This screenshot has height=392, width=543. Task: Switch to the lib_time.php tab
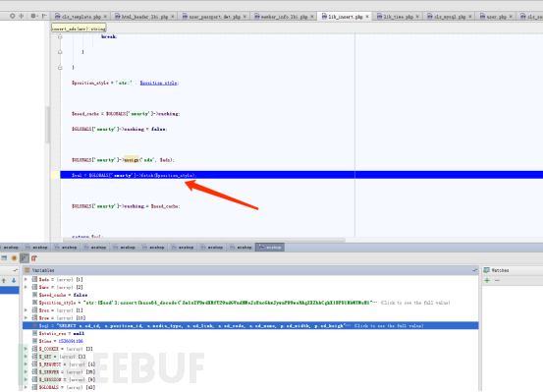pos(398,17)
